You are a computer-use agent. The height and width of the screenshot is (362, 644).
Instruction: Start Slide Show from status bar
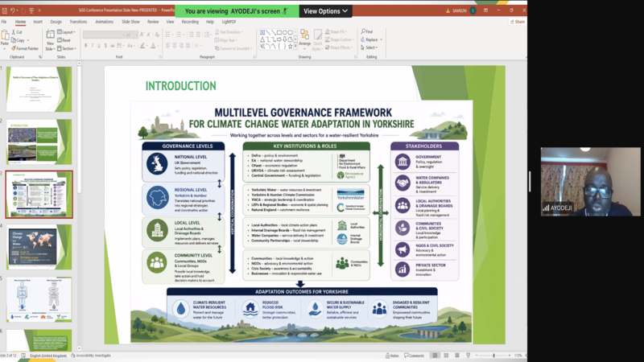pyautogui.click(x=469, y=356)
